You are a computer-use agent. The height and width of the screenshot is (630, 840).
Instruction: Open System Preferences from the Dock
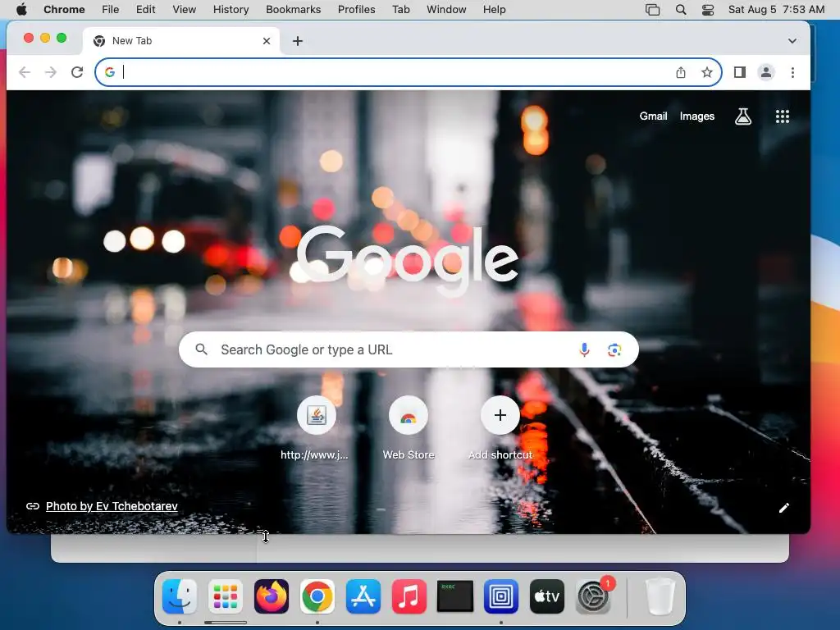[x=594, y=596]
